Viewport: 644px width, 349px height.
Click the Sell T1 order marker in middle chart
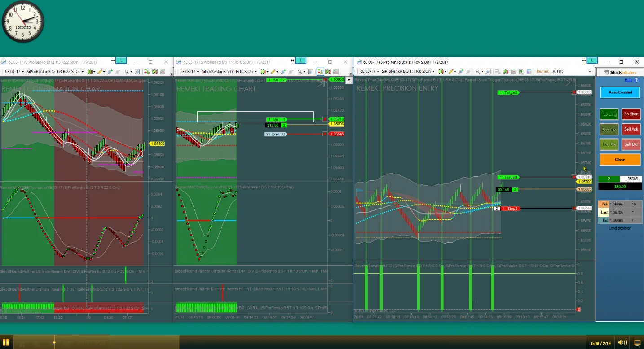[x=277, y=119]
